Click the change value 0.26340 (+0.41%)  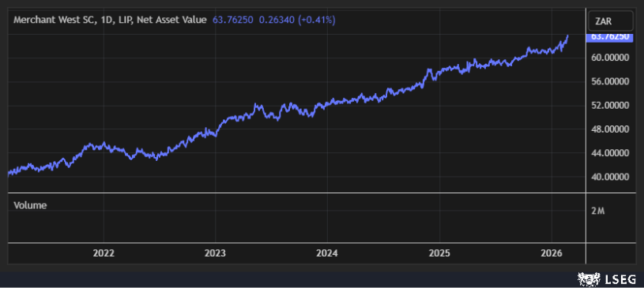pyautogui.click(x=297, y=20)
